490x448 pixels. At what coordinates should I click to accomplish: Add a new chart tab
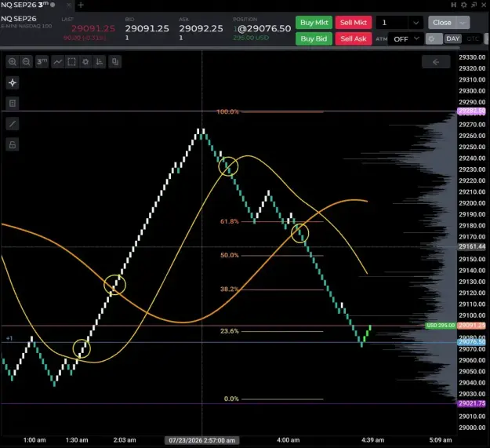[x=81, y=5]
